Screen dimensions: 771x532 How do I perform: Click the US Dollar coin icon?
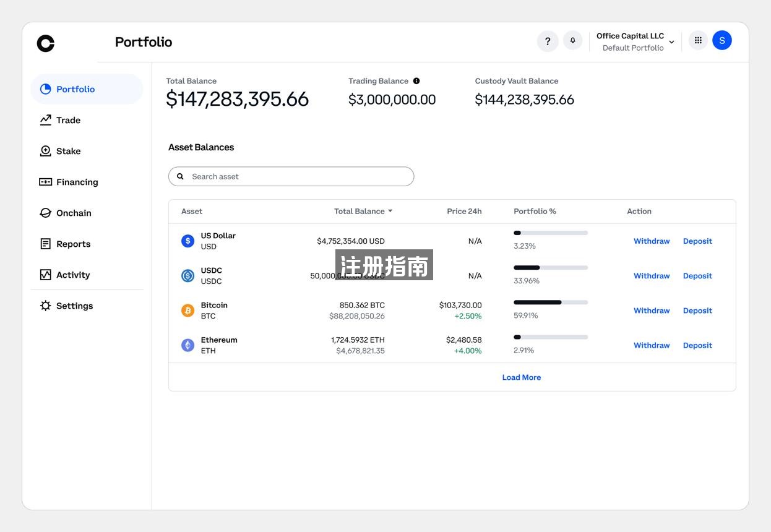187,241
